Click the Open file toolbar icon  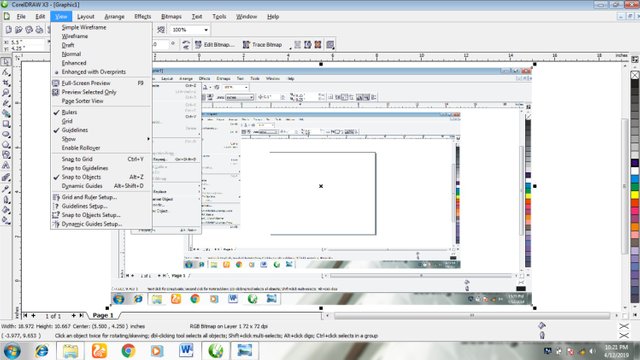pos(19,30)
